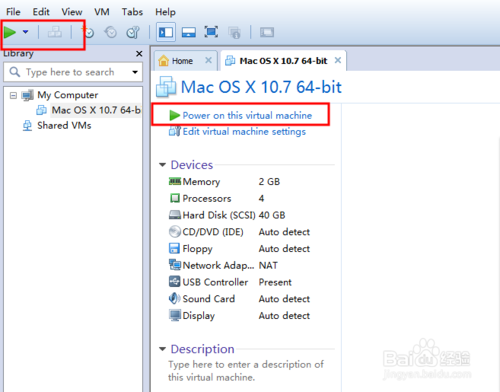The height and width of the screenshot is (392, 500).
Task: Open the File menu
Action: coord(13,12)
